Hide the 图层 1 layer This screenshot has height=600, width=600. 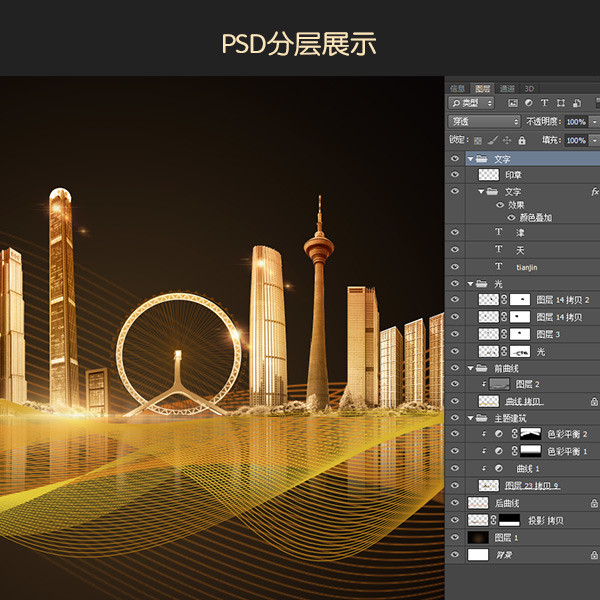pyautogui.click(x=455, y=537)
